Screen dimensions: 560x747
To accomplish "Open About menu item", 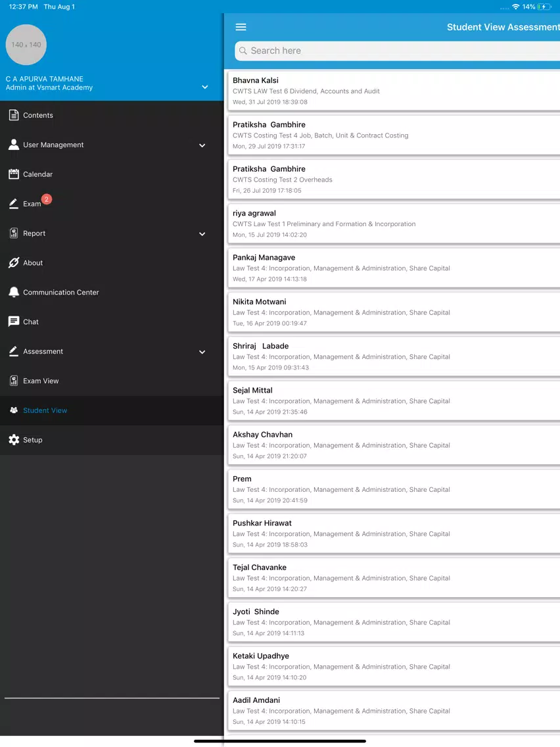I will point(112,263).
